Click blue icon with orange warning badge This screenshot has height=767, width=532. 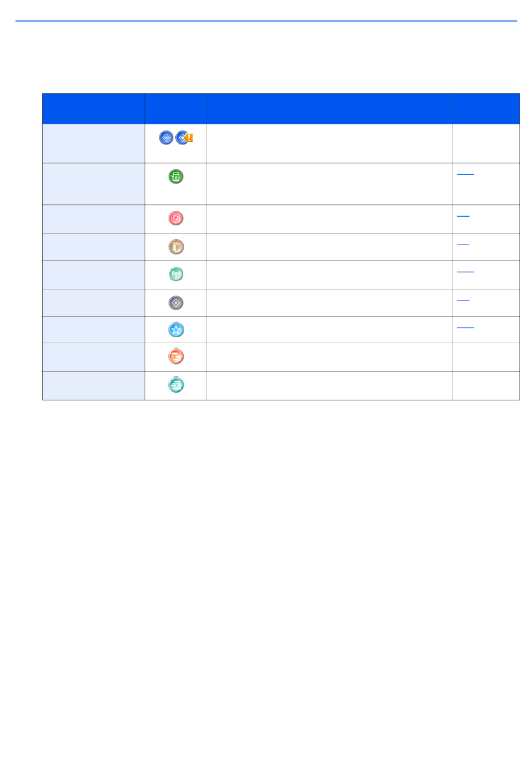coord(184,138)
